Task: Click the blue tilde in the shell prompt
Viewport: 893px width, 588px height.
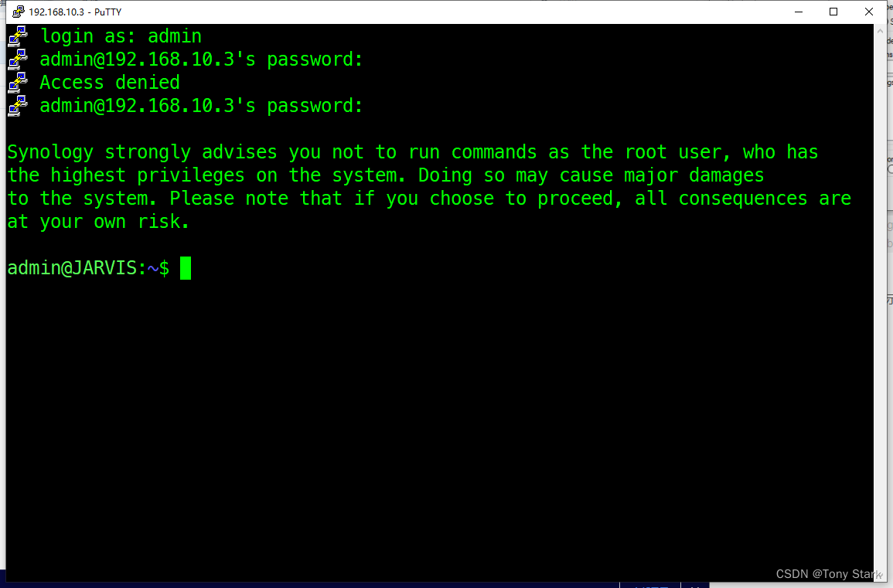Action: tap(153, 268)
